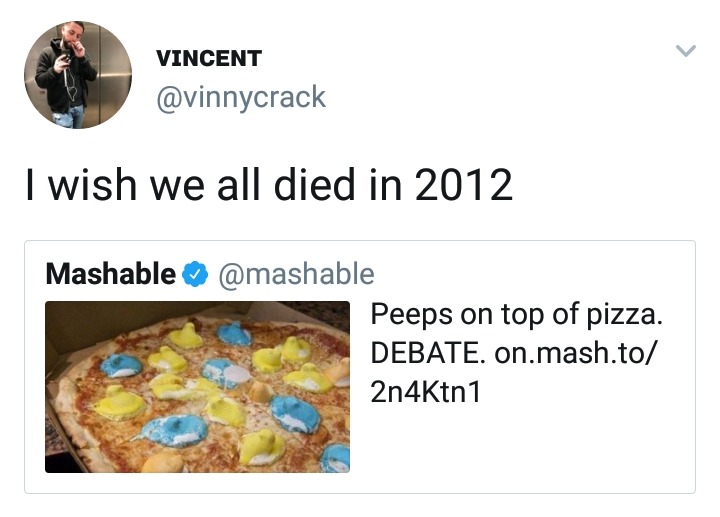The width and height of the screenshot is (720, 517).
Task: Select the tweet text about 2012
Action: (x=269, y=185)
